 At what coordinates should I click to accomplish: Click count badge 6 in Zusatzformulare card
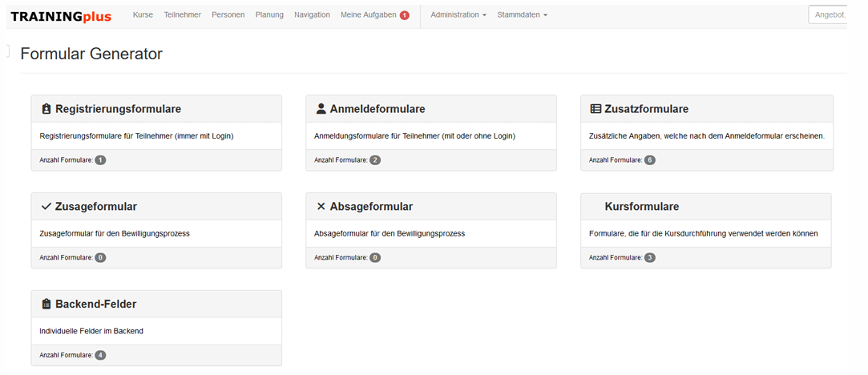(x=650, y=159)
